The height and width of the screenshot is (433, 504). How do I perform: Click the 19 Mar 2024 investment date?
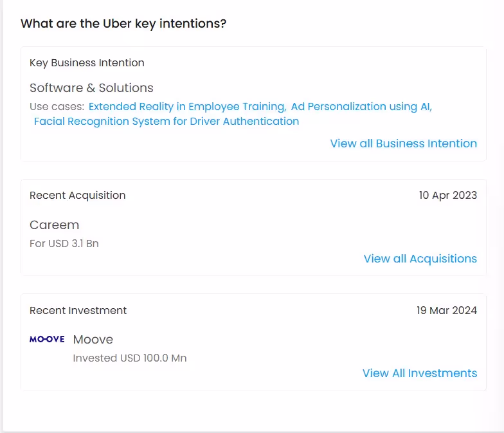click(447, 310)
